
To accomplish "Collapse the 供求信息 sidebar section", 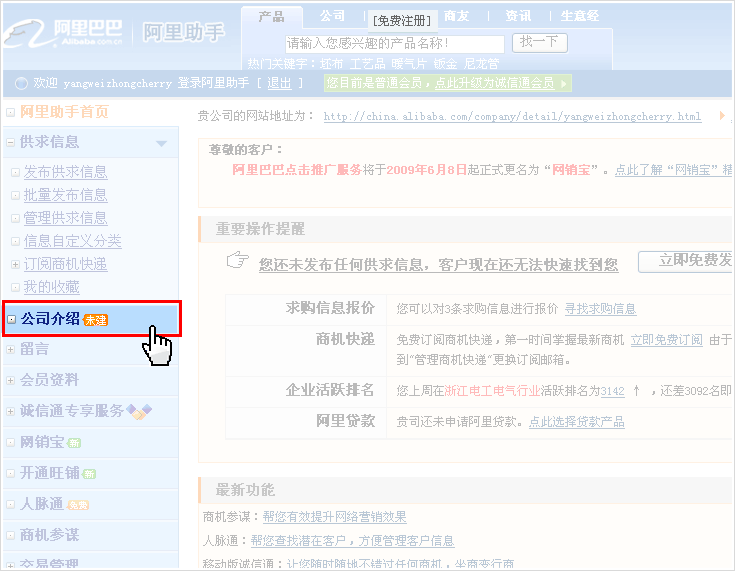I will tap(10, 142).
